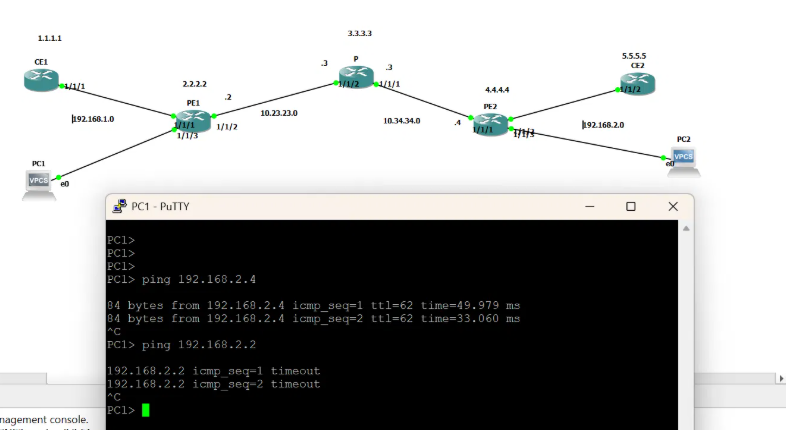Click the icmp_seq=2 timeout line
The width and height of the screenshot is (786, 430).
pyautogui.click(x=214, y=384)
